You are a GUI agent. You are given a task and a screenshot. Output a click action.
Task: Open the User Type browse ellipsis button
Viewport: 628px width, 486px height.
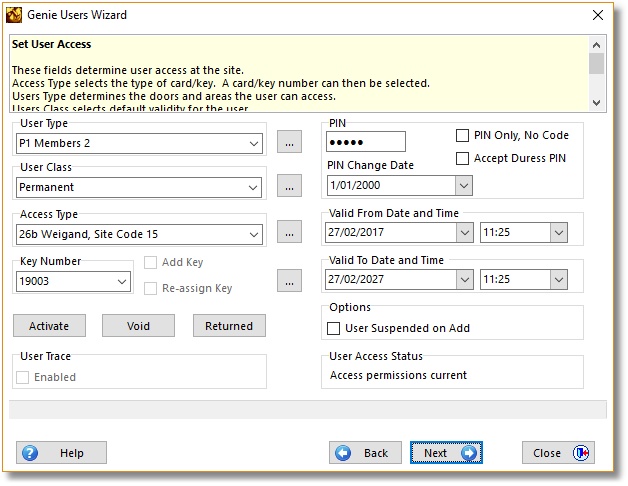click(289, 143)
